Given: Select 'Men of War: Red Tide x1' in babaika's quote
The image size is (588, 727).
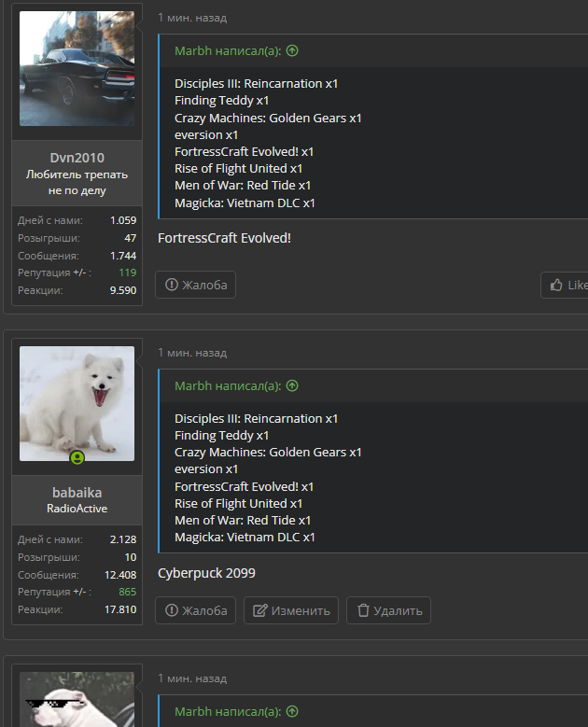Looking at the screenshot, I should tap(243, 520).
